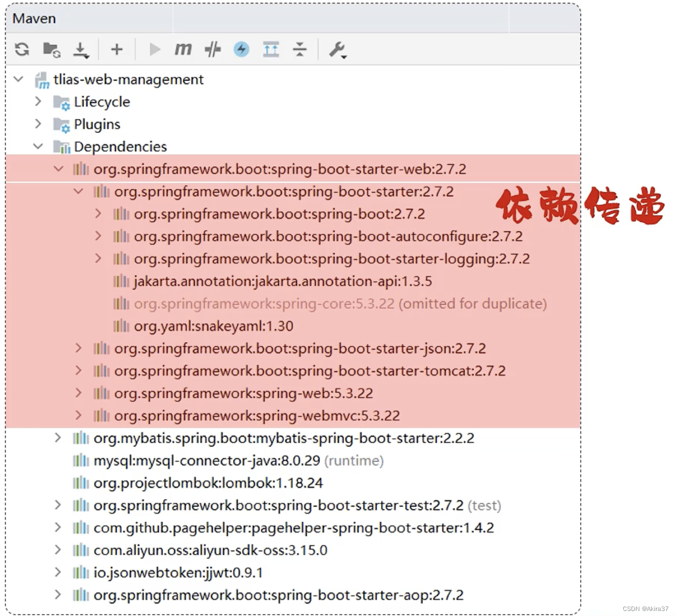Run the selected Maven build
676x616 pixels.
click(x=155, y=49)
